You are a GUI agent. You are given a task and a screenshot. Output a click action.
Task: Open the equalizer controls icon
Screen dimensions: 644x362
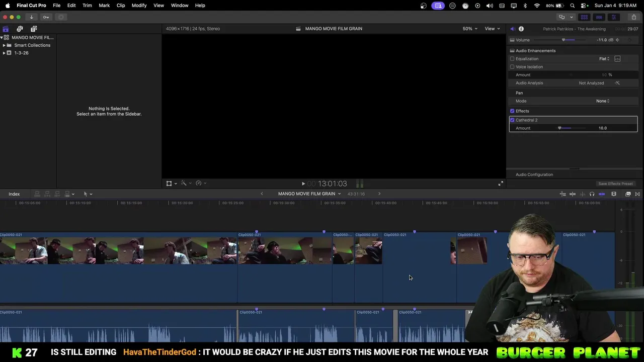pos(617,59)
